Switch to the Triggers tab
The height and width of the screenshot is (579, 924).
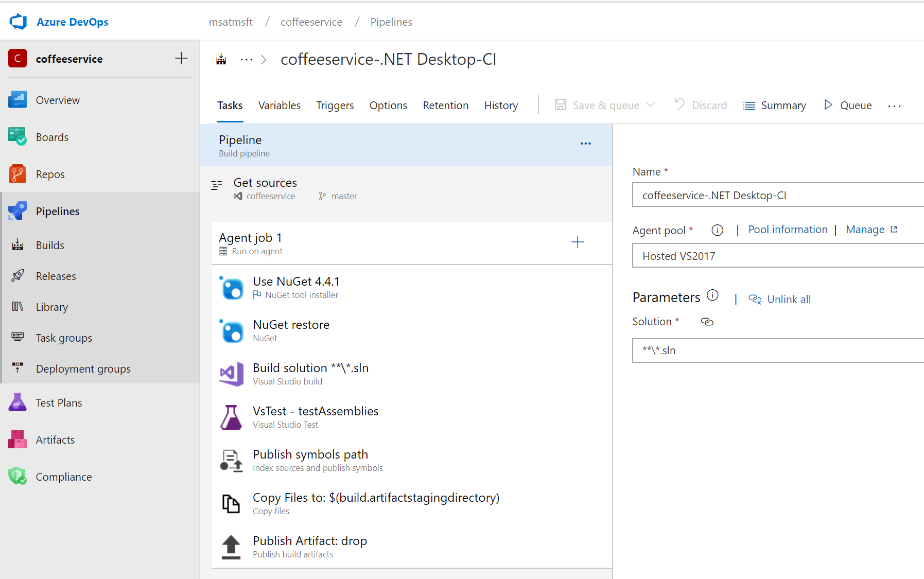point(335,106)
